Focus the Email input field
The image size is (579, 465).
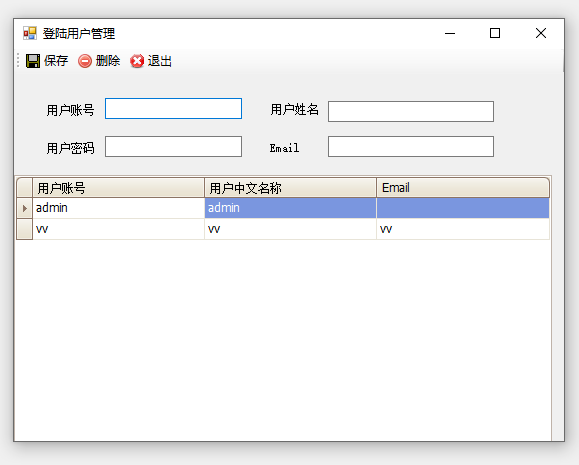411,147
